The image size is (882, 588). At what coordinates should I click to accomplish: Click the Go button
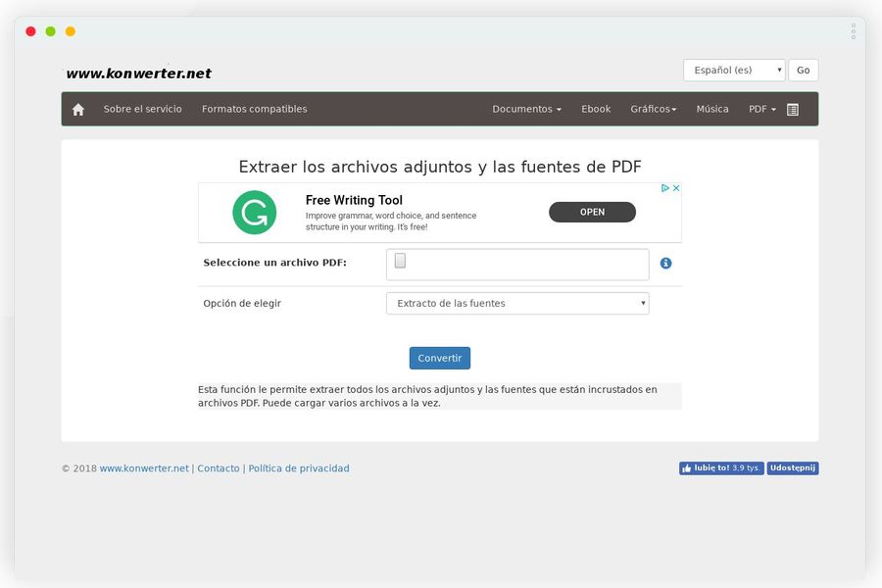[804, 71]
